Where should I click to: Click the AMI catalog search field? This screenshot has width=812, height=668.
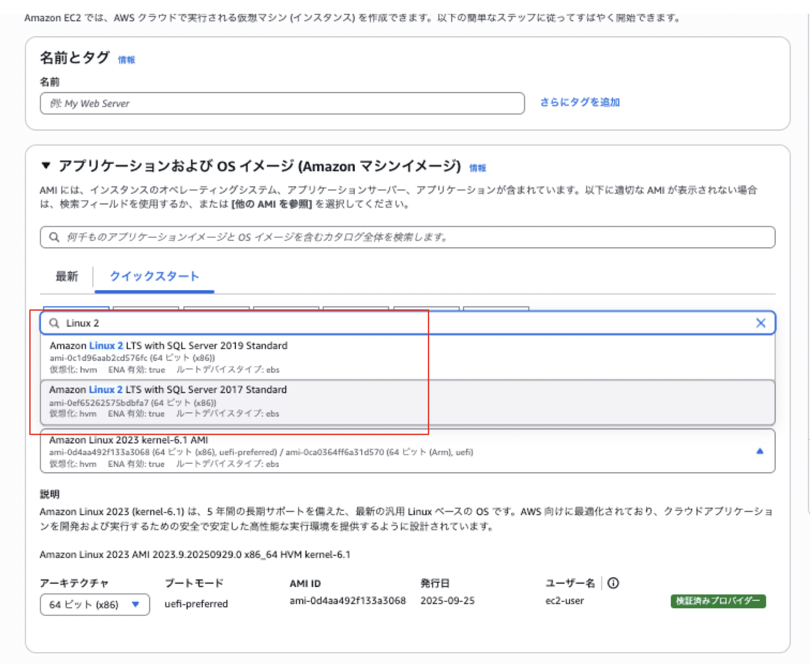(407, 237)
